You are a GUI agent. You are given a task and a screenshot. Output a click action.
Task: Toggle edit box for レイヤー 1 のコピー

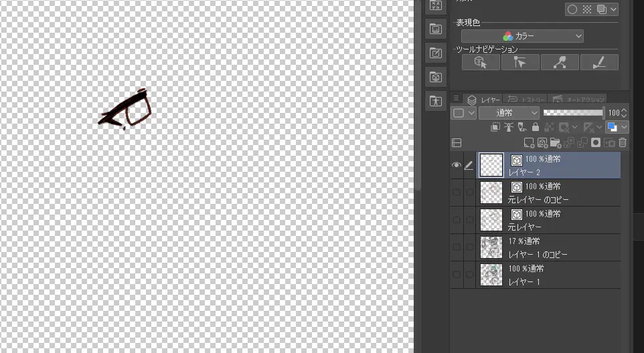pyautogui.click(x=469, y=247)
